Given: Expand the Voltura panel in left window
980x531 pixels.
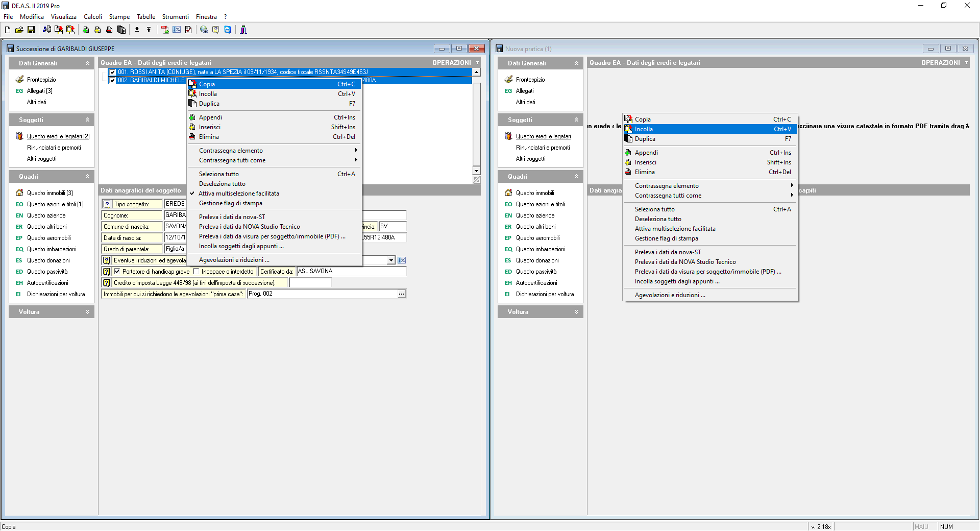Looking at the screenshot, I should click(x=87, y=312).
